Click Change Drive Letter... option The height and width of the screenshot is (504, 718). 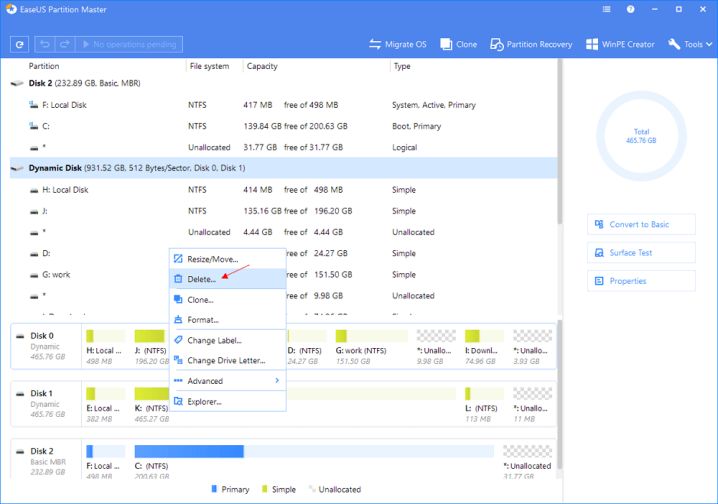coord(227,360)
